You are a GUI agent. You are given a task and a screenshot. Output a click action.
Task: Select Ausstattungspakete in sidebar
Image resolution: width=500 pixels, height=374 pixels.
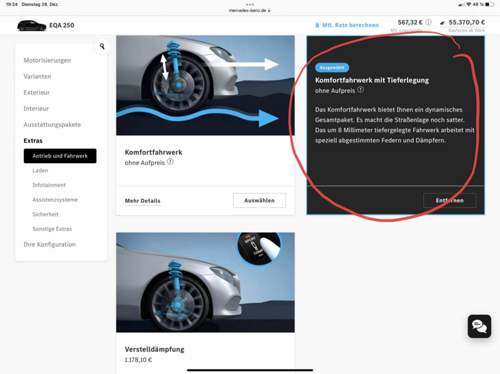52,124
